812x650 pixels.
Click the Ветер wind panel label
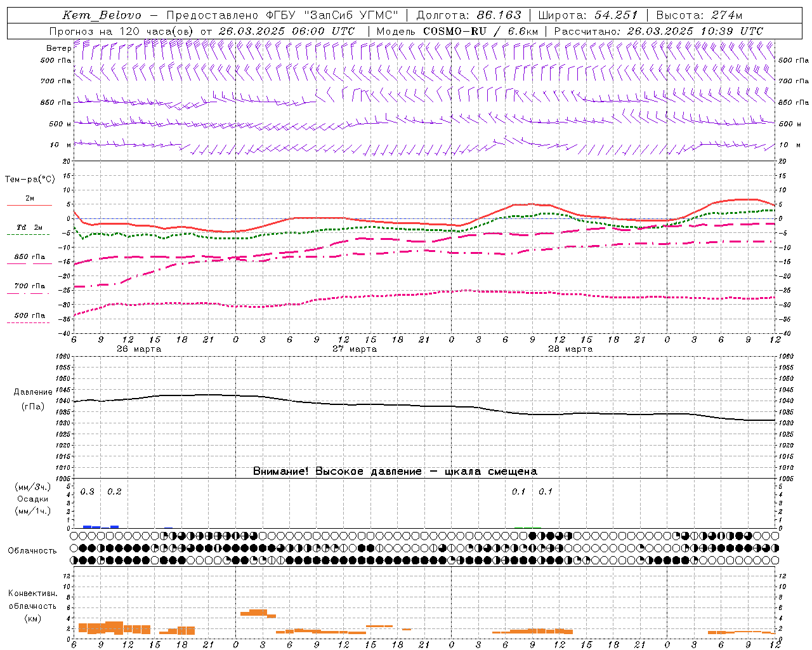[58, 48]
